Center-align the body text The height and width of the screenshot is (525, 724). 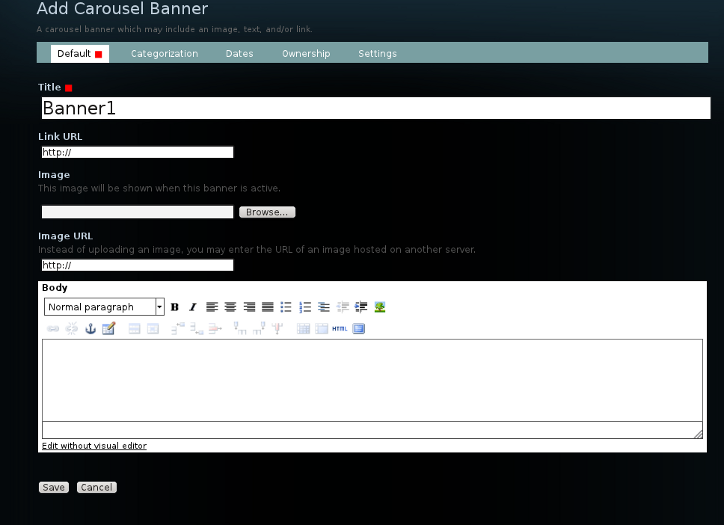point(230,307)
